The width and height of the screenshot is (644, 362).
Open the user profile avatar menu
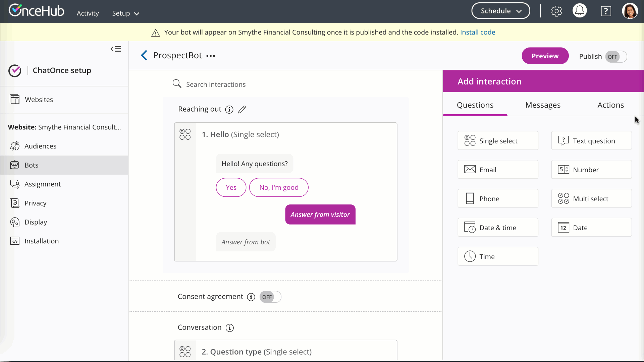point(630,11)
